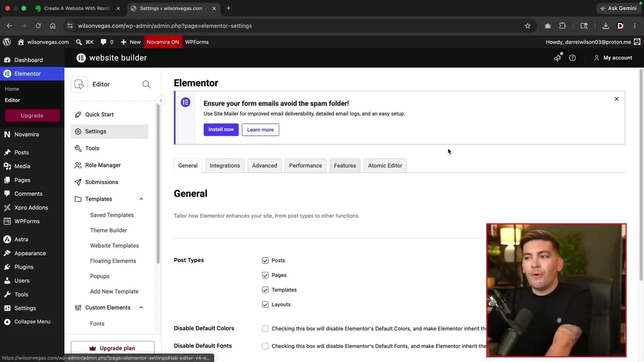644x362 pixels.
Task: Switch to Create A Website browser tab
Action: pyautogui.click(x=77, y=8)
